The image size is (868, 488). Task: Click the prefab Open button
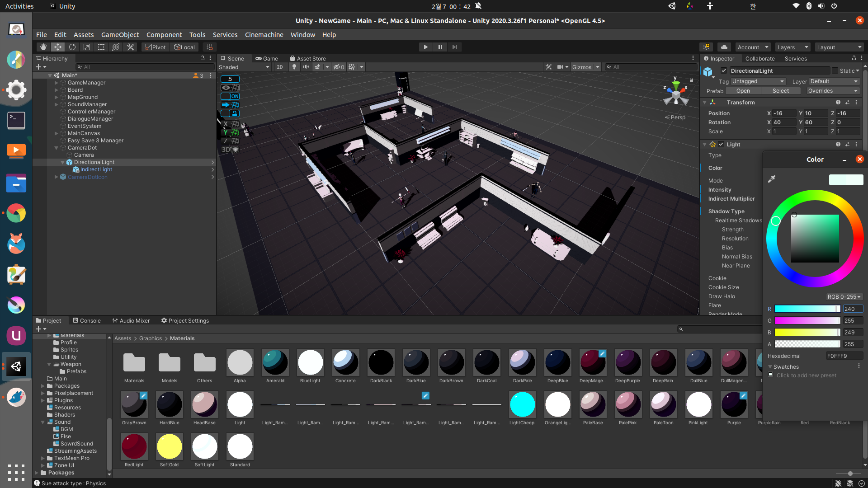click(x=743, y=91)
